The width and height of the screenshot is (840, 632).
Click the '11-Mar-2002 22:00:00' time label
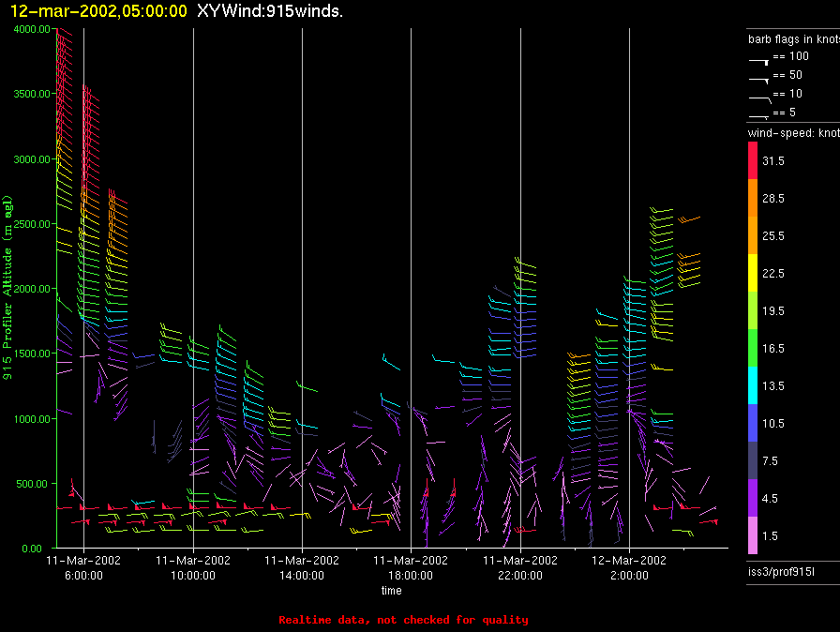pyautogui.click(x=520, y=567)
